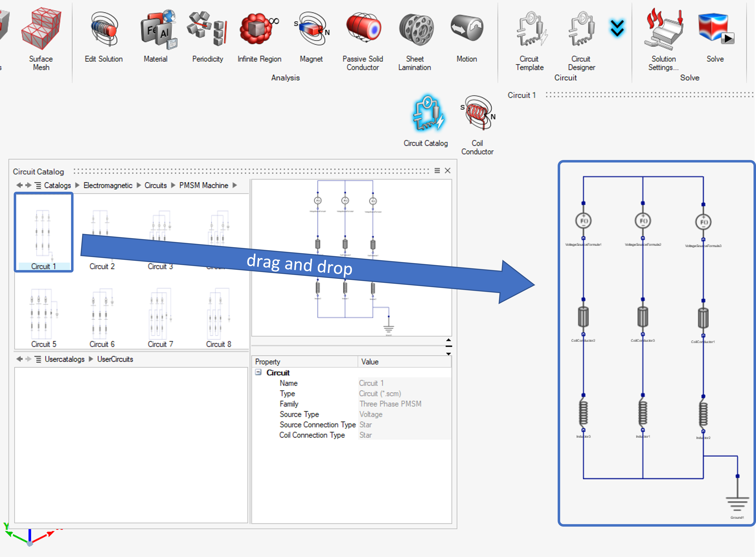Collapse the Circuit property group

pos(258,372)
